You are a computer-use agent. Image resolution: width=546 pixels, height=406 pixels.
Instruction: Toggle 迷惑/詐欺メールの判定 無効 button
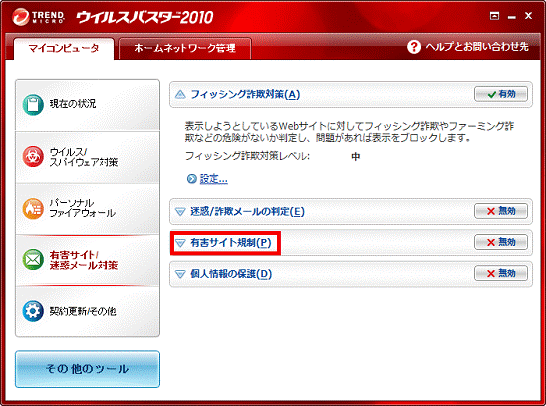[501, 211]
